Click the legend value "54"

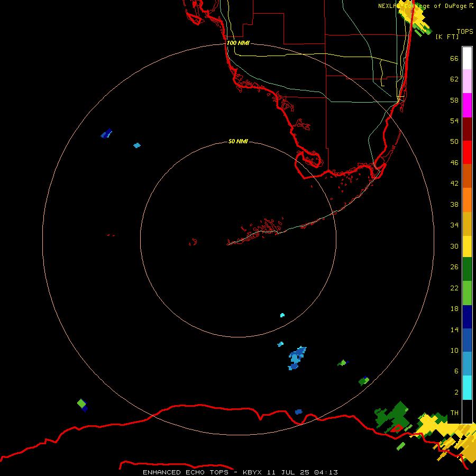(454, 121)
